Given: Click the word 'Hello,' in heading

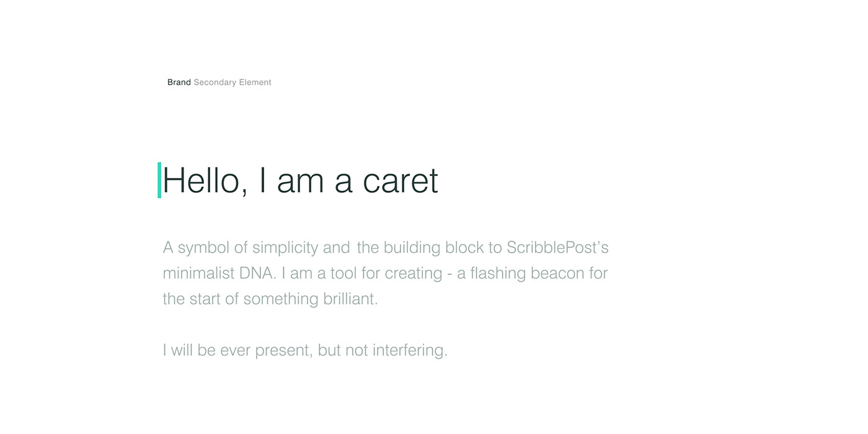Looking at the screenshot, I should [205, 181].
